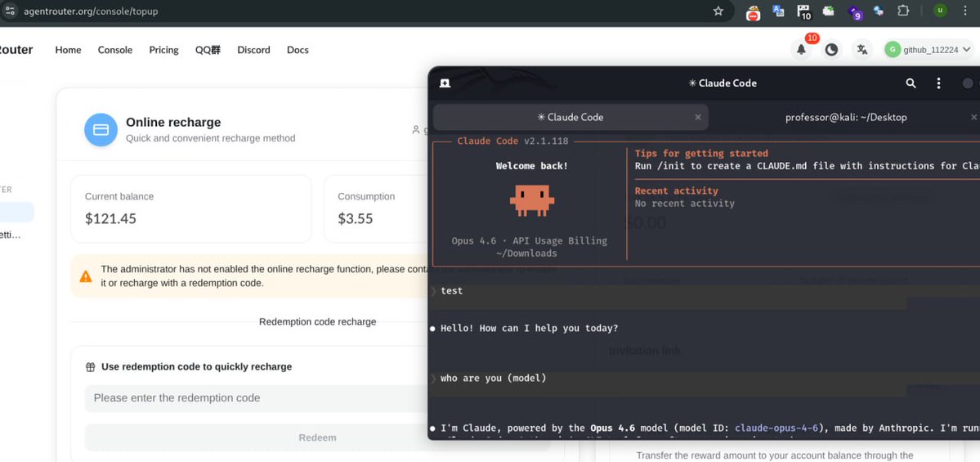Click the Claude Code v2.1.118 version label
This screenshot has width=980, height=462.
coord(512,141)
